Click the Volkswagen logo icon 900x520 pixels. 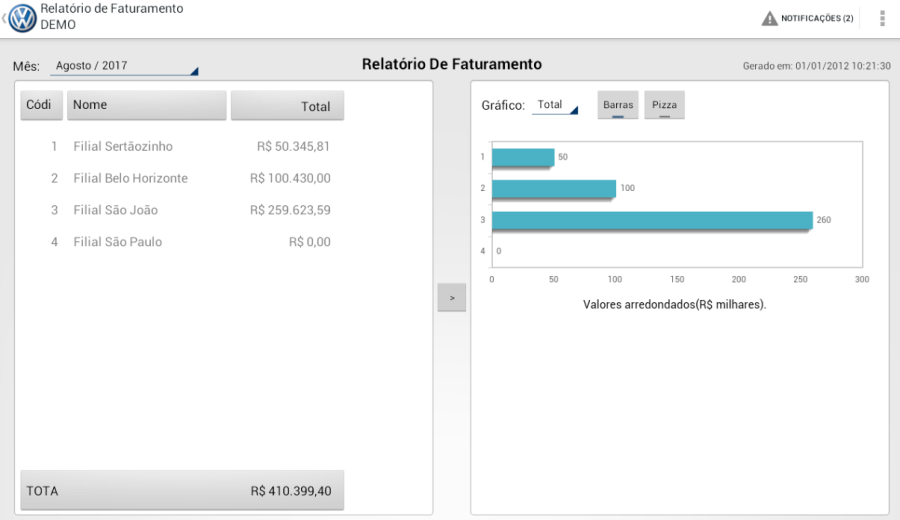tap(22, 18)
